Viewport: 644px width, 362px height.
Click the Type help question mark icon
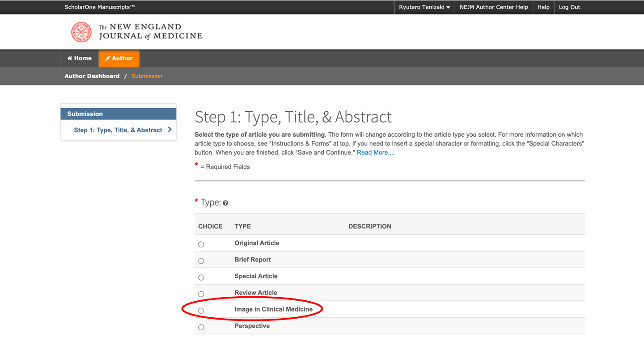click(x=225, y=203)
